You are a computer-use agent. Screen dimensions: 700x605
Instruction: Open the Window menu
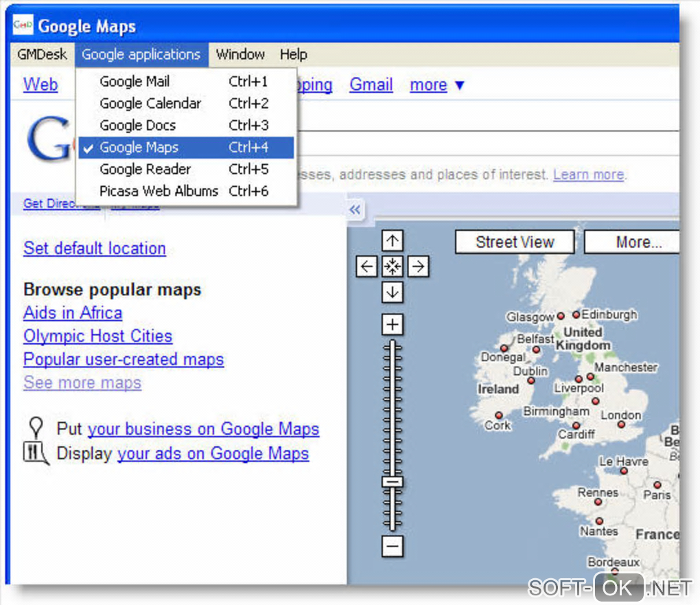(240, 54)
